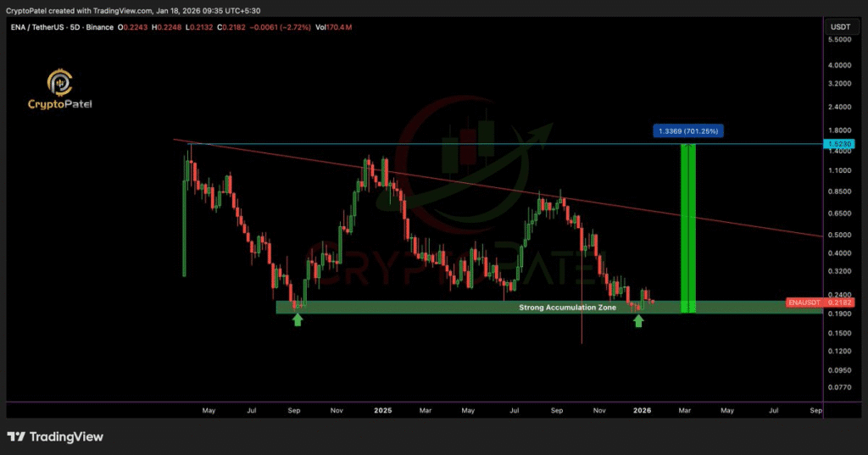The image size is (868, 455).
Task: Click the cyan 1.5230 price line label
Action: (x=839, y=144)
